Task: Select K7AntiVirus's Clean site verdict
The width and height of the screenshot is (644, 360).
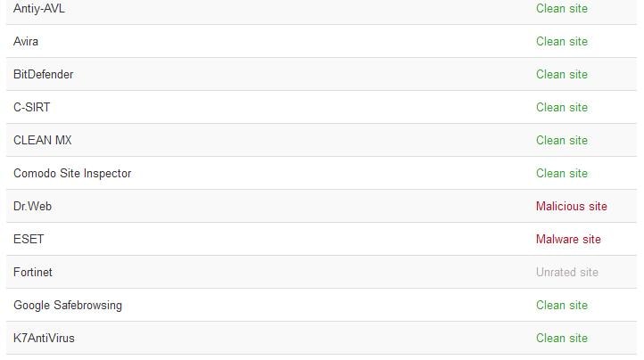Action: [x=561, y=339]
